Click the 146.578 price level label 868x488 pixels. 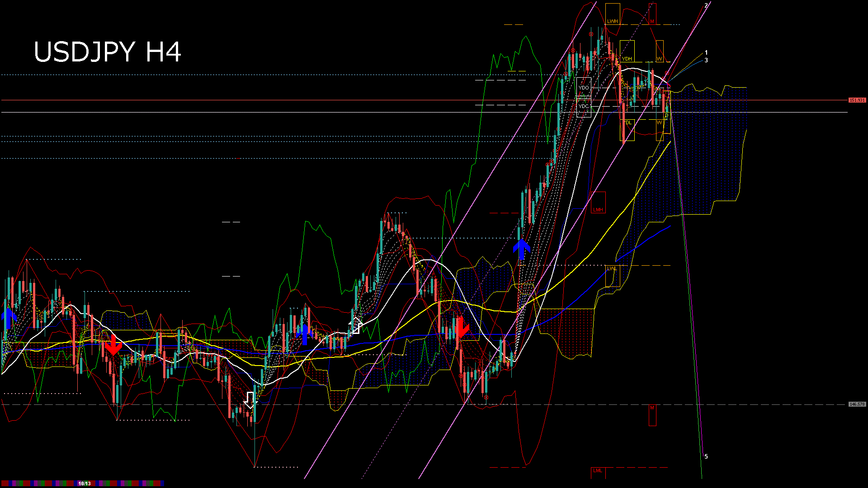(x=857, y=404)
